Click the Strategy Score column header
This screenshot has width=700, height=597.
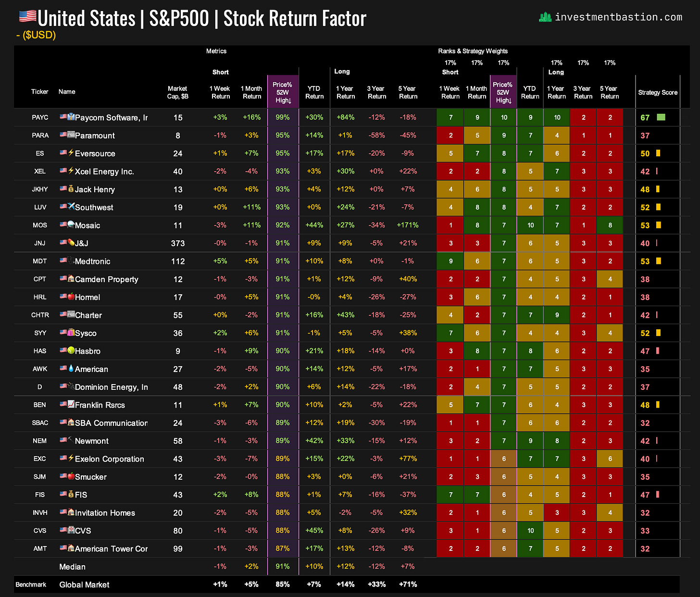coord(658,92)
